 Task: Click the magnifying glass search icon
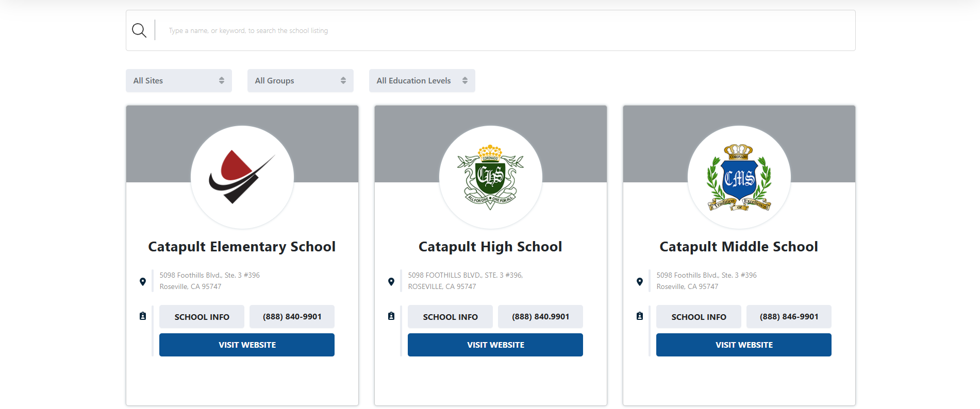[x=139, y=30]
